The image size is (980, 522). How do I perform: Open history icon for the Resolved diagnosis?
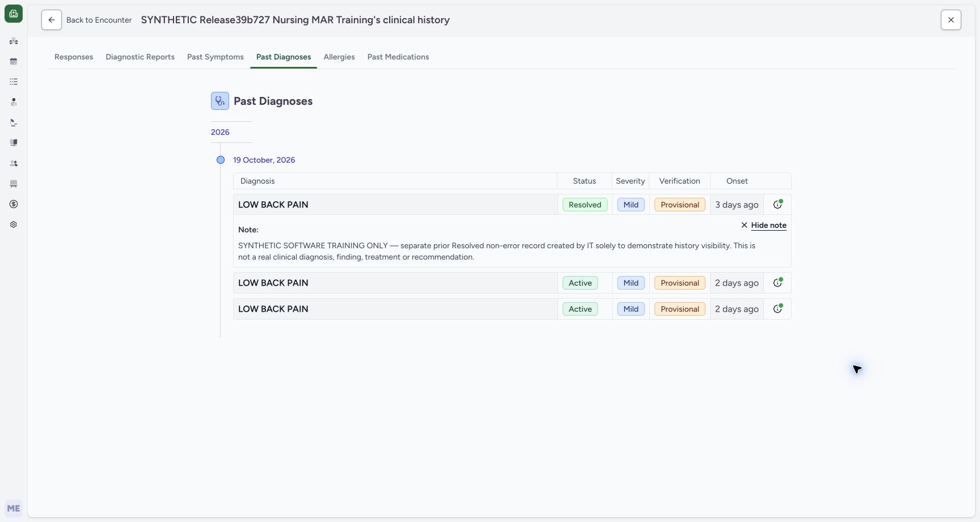778,204
